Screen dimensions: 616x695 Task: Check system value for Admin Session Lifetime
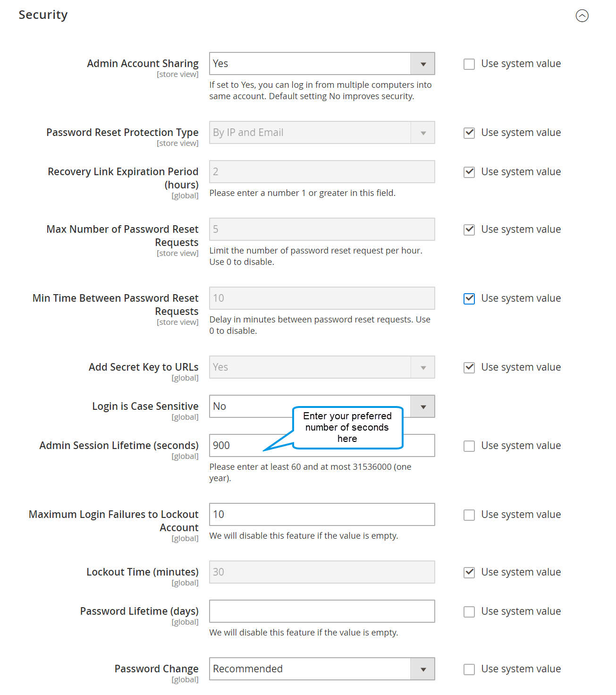pos(469,446)
